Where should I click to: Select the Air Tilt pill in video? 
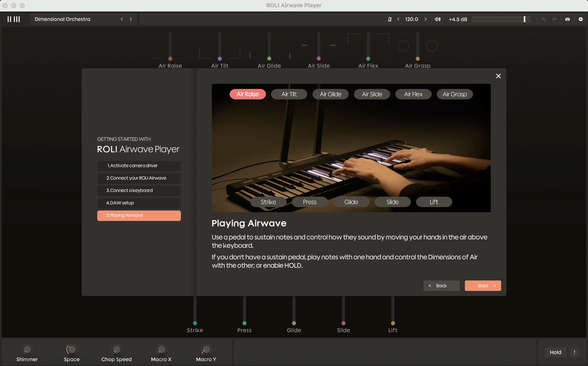289,94
